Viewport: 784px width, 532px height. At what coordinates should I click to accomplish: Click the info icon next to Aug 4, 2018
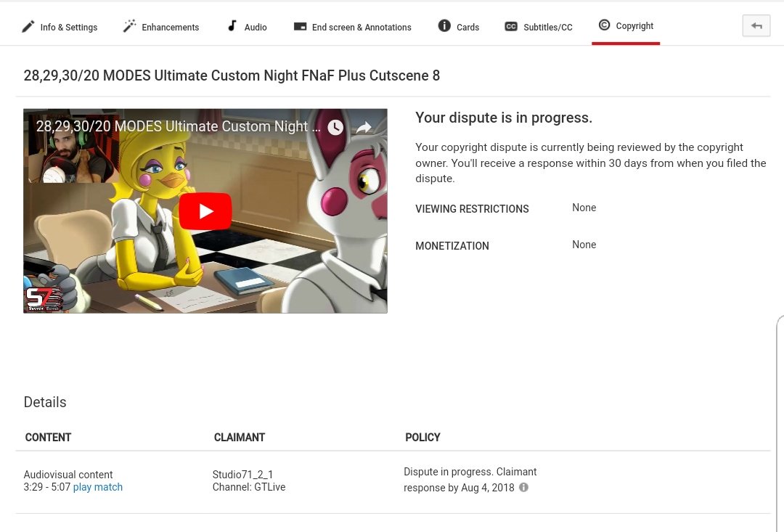tap(523, 487)
